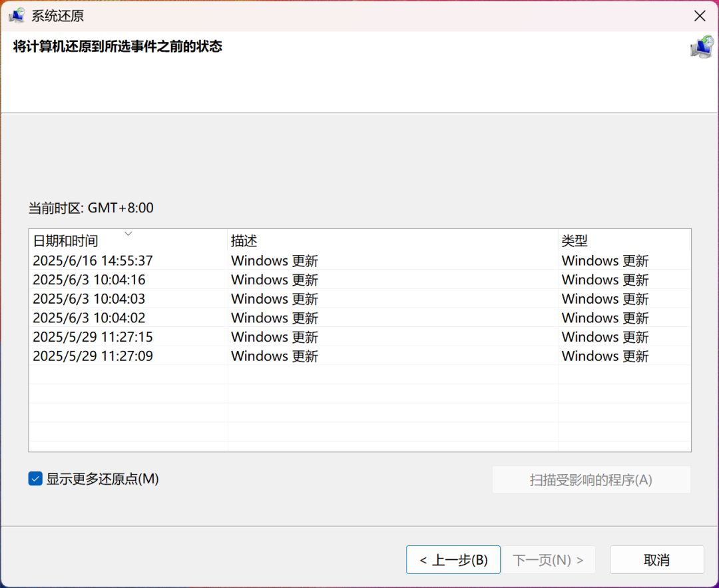Select the 2025/6/3 10:04:16 restore point
The image size is (719, 588).
tap(89, 280)
